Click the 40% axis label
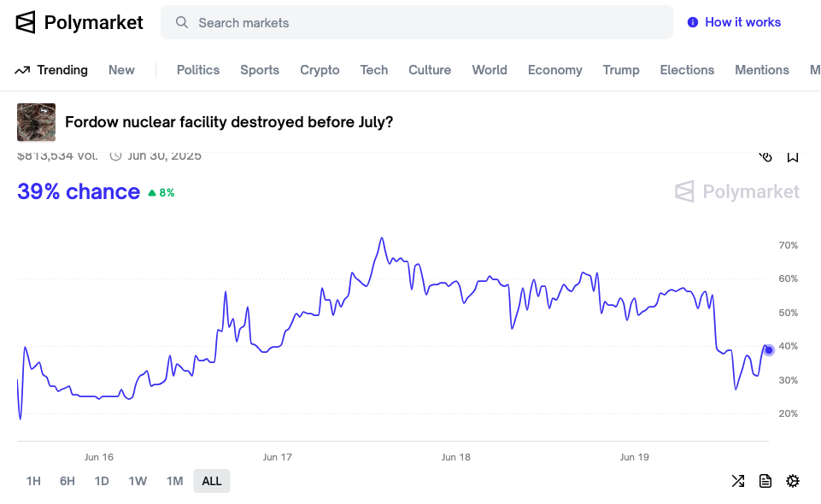 pos(788,347)
